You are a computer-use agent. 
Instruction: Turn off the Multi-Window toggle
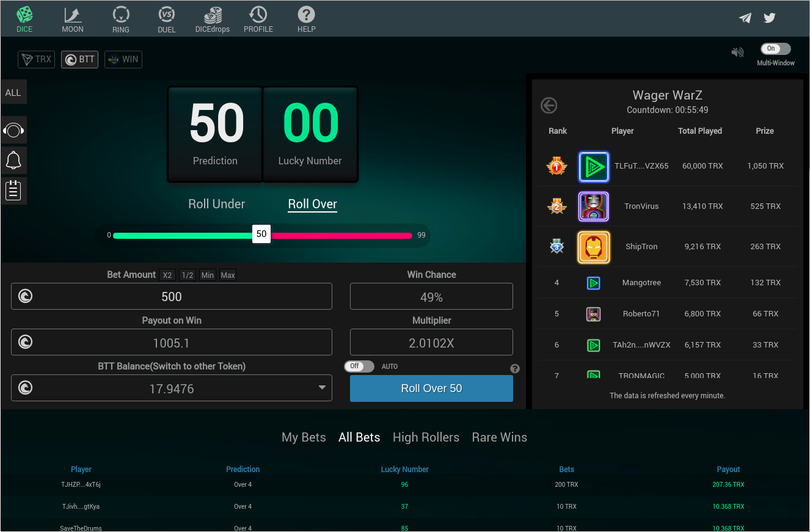coord(775,49)
